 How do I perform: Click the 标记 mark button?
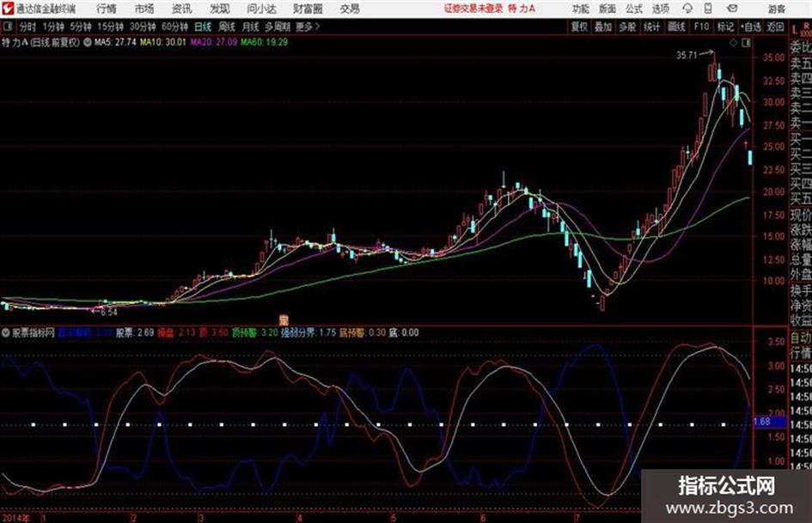[x=725, y=27]
